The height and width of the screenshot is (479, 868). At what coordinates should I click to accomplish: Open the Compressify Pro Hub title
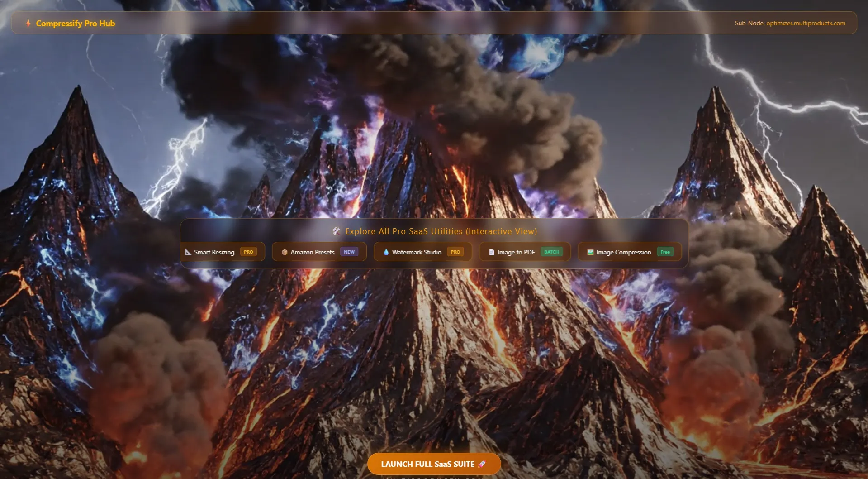75,23
